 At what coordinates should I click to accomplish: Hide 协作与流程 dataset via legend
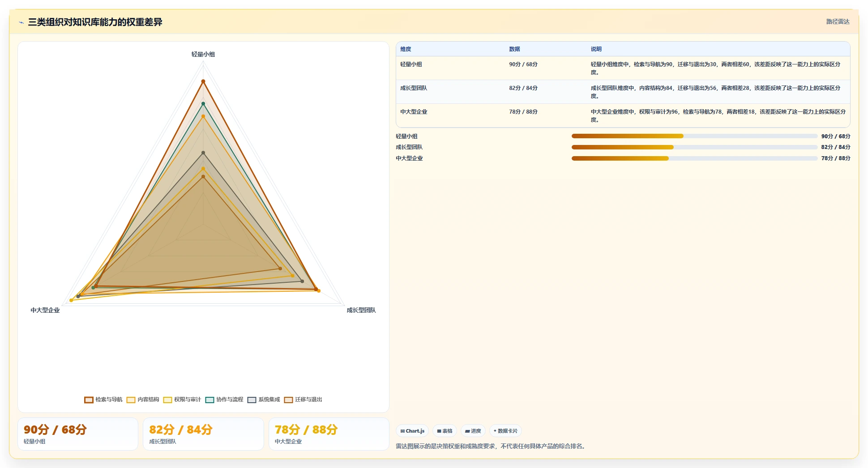point(224,400)
